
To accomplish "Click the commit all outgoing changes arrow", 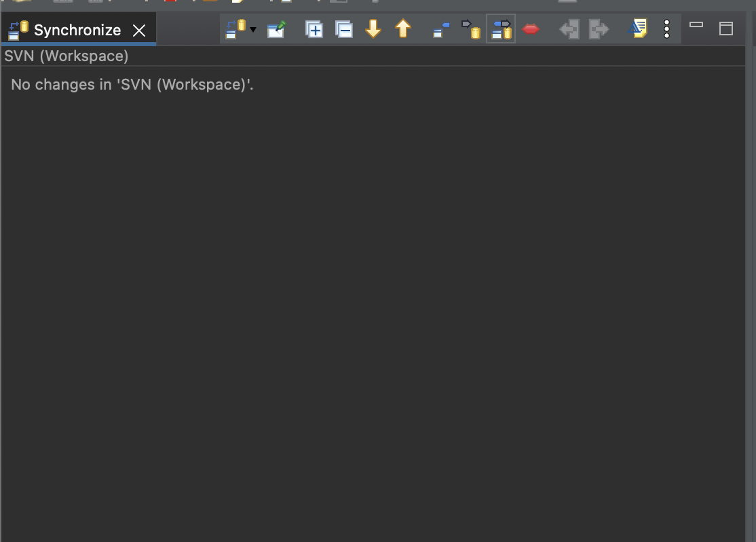I will coord(599,29).
